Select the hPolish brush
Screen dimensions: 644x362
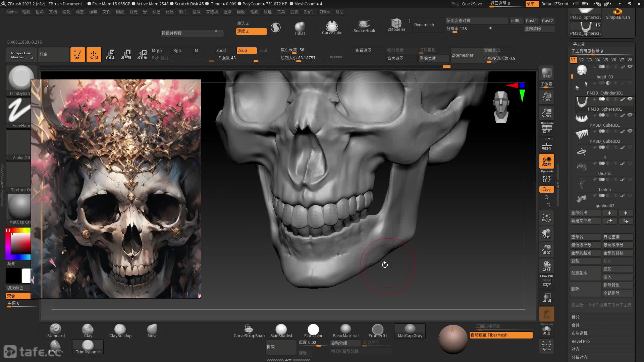tap(56, 347)
